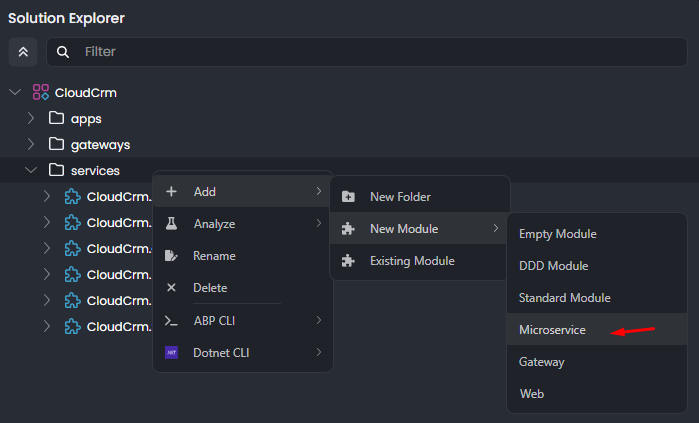Click the Dotnet CLI icon
Screen dimensions: 699x423
(171, 352)
